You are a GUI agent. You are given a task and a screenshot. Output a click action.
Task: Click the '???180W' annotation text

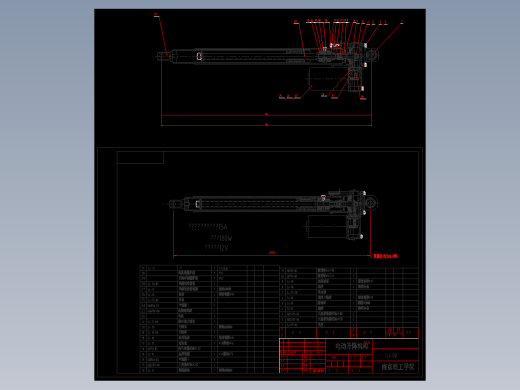click(x=221, y=238)
